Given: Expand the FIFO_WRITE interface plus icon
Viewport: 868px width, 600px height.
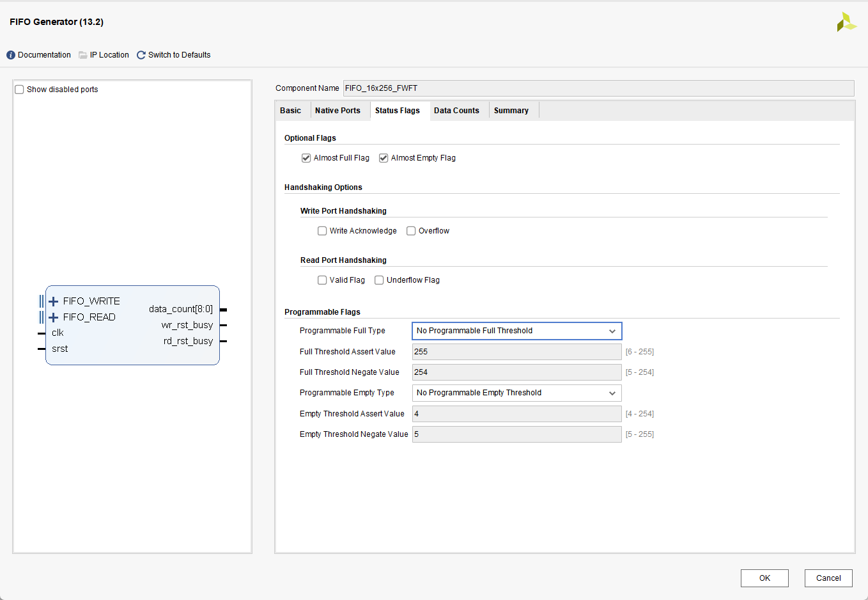Looking at the screenshot, I should point(54,301).
